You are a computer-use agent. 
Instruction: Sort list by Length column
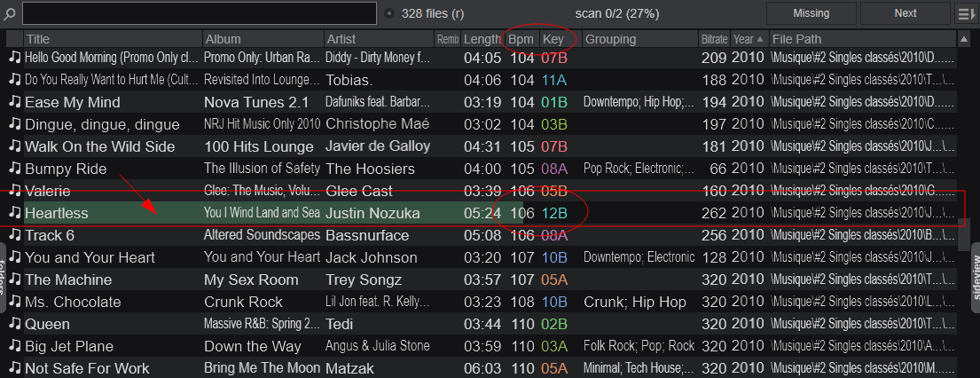[x=482, y=39]
